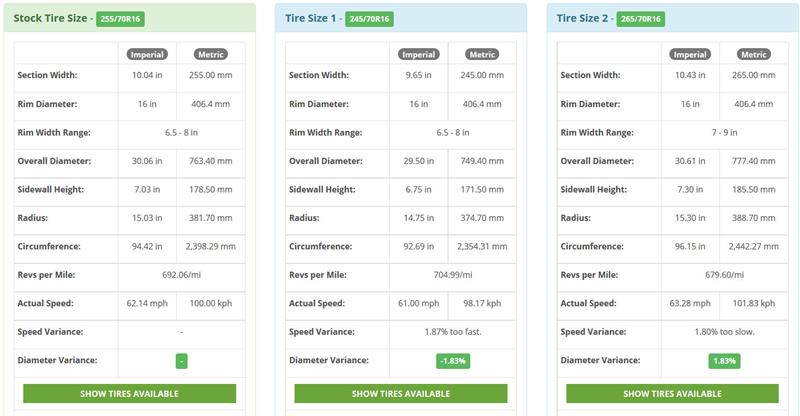Click Show Tires Available under Tire Size 1
Image resolution: width=800 pixels, height=416 pixels.
point(401,394)
